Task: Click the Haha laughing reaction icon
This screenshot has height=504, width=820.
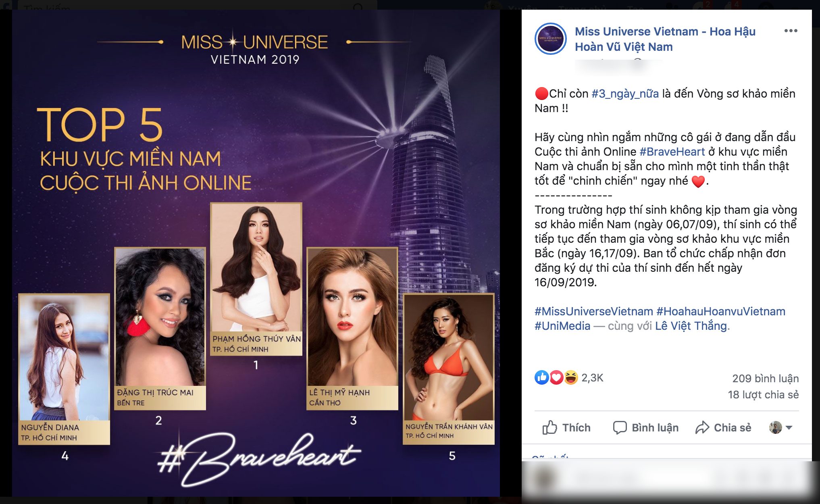Action: [571, 378]
